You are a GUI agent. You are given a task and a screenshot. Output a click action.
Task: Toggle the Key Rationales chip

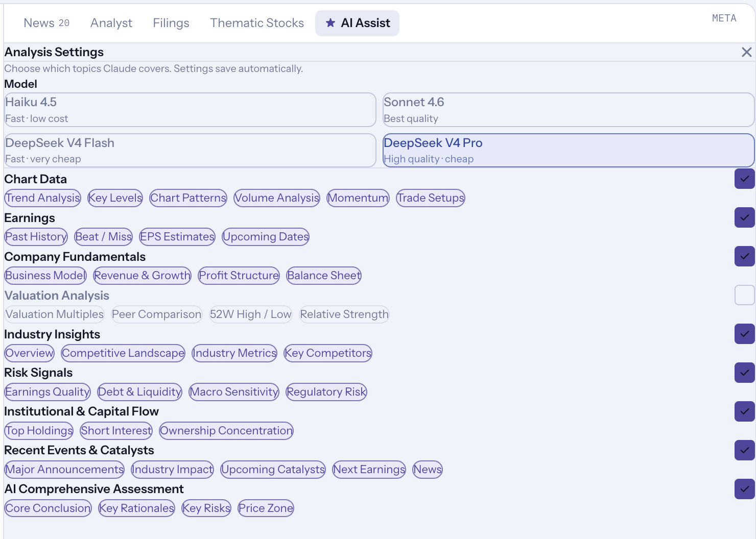point(137,508)
